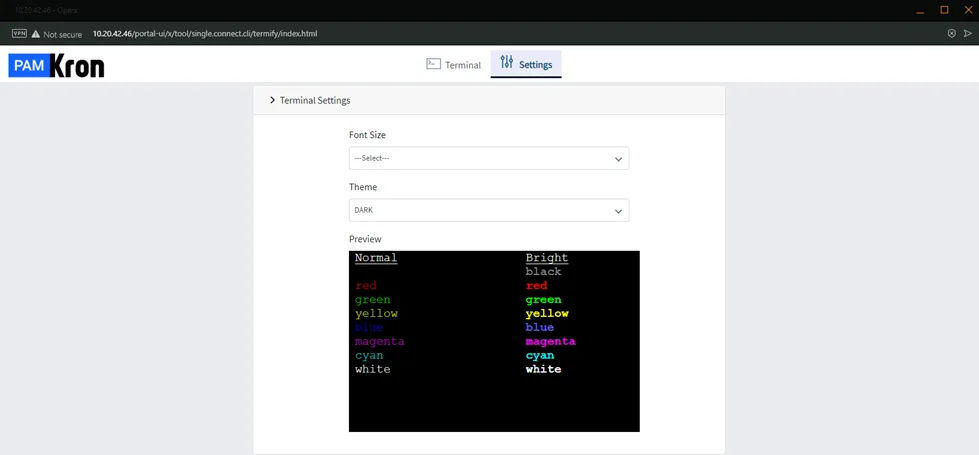
Task: Open the Theme dropdown showing DARK
Action: click(x=489, y=210)
